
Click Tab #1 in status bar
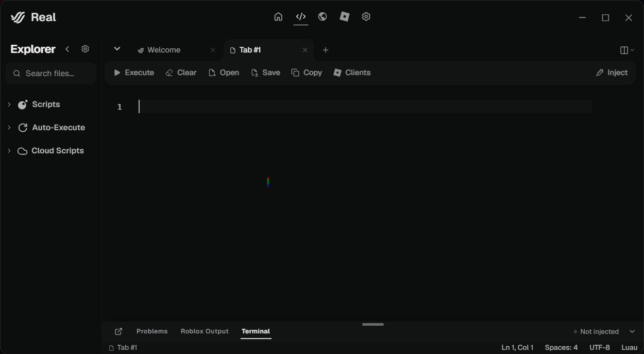pyautogui.click(x=123, y=348)
